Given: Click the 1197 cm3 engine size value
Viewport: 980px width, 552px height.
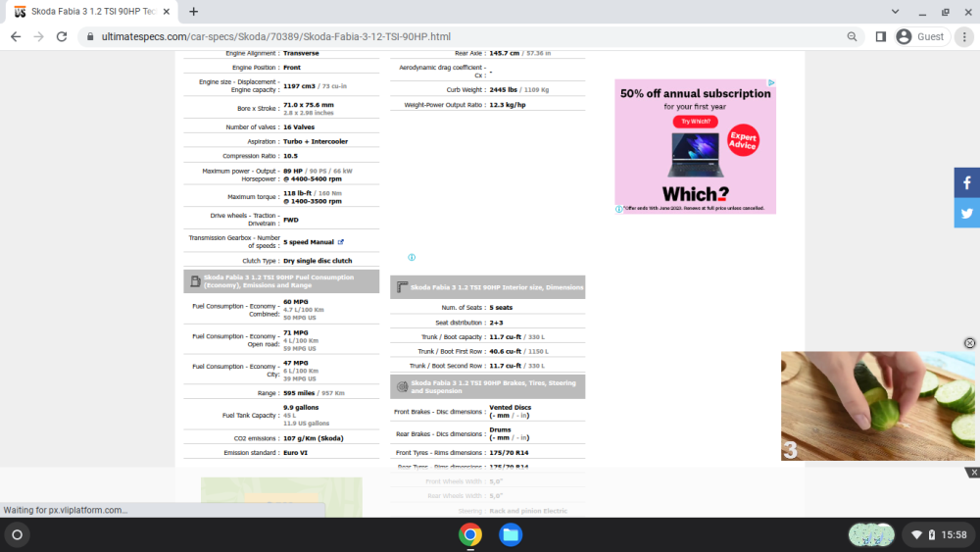Looking at the screenshot, I should 299,86.
